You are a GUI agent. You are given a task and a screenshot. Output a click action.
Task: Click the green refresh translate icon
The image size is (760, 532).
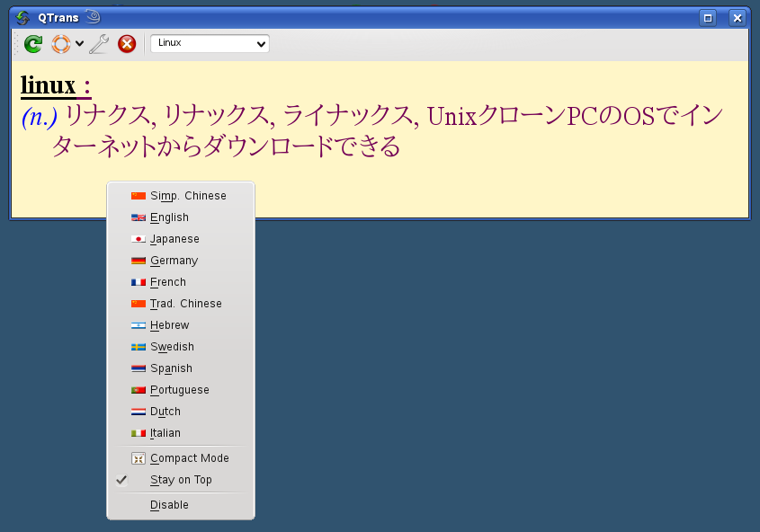(x=33, y=44)
